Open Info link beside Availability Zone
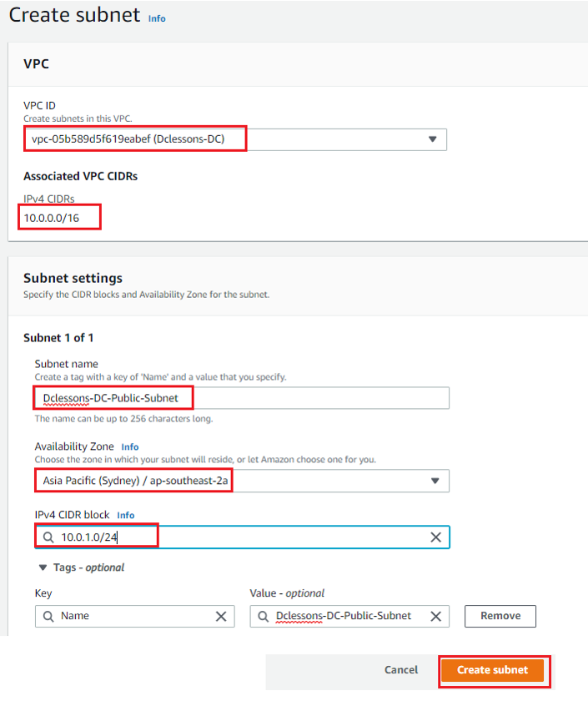The image size is (588, 701). 130,446
